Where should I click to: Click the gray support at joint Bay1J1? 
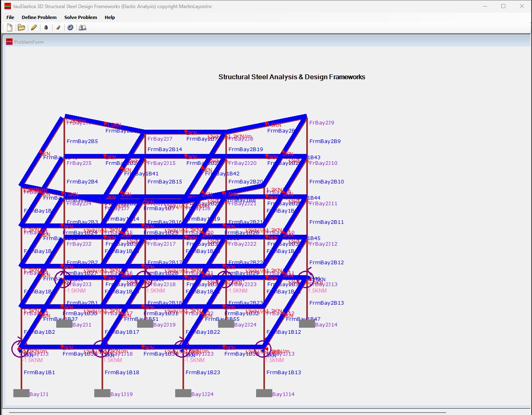(x=21, y=393)
